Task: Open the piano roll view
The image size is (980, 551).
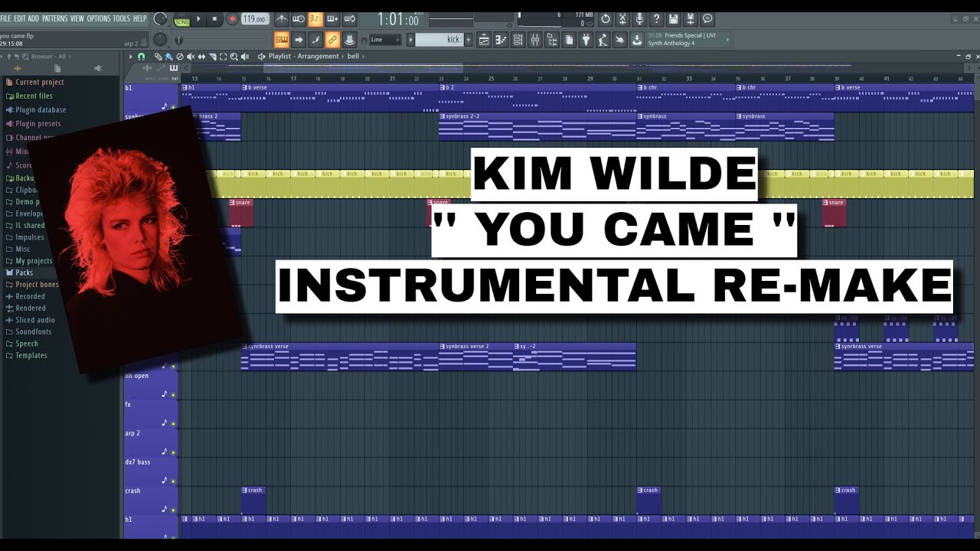Action: [501, 40]
